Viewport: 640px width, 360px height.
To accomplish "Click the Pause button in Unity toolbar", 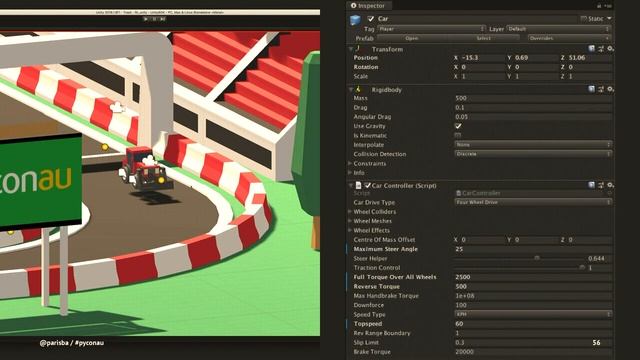I will click(154, 19).
